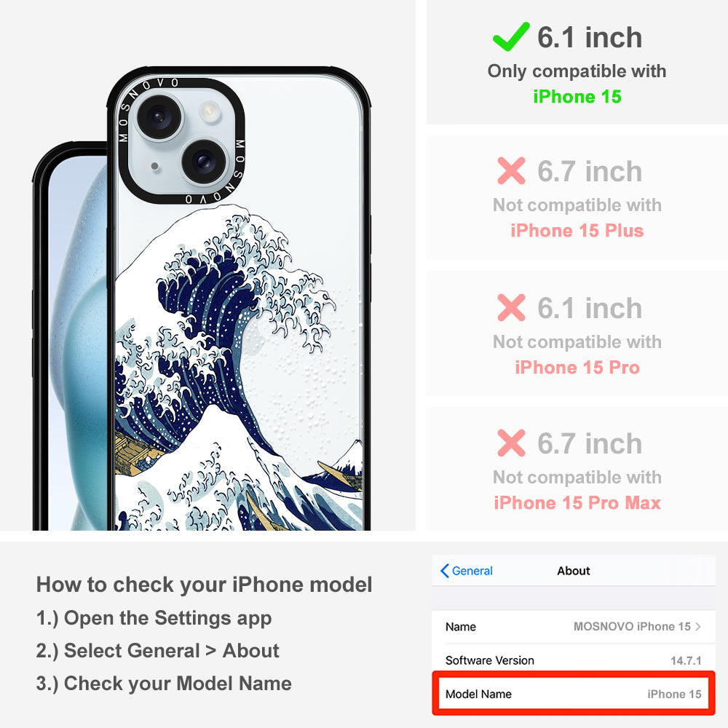Click the red X next to iPhone 15 Plus

coord(511,171)
